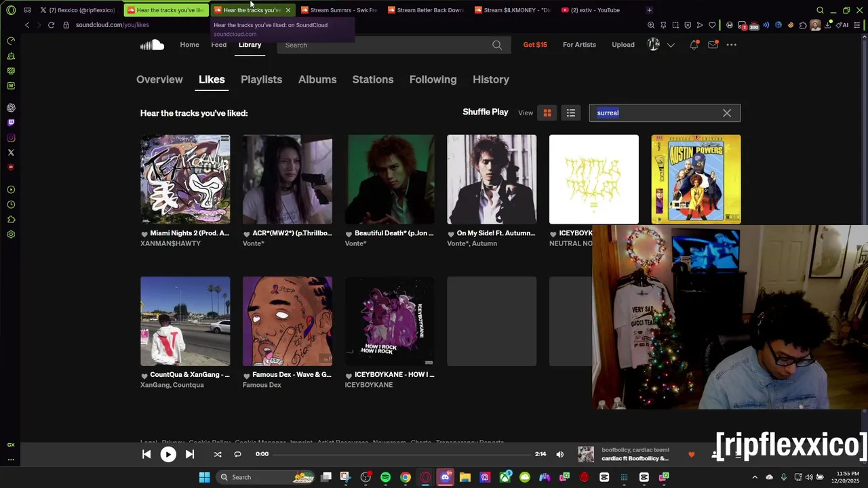This screenshot has width=868, height=488.
Task: Click the SoundCloud logo
Action: coord(152,45)
